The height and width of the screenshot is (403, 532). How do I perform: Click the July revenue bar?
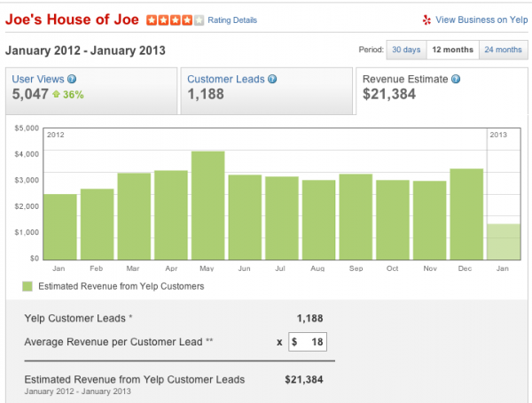(x=282, y=218)
